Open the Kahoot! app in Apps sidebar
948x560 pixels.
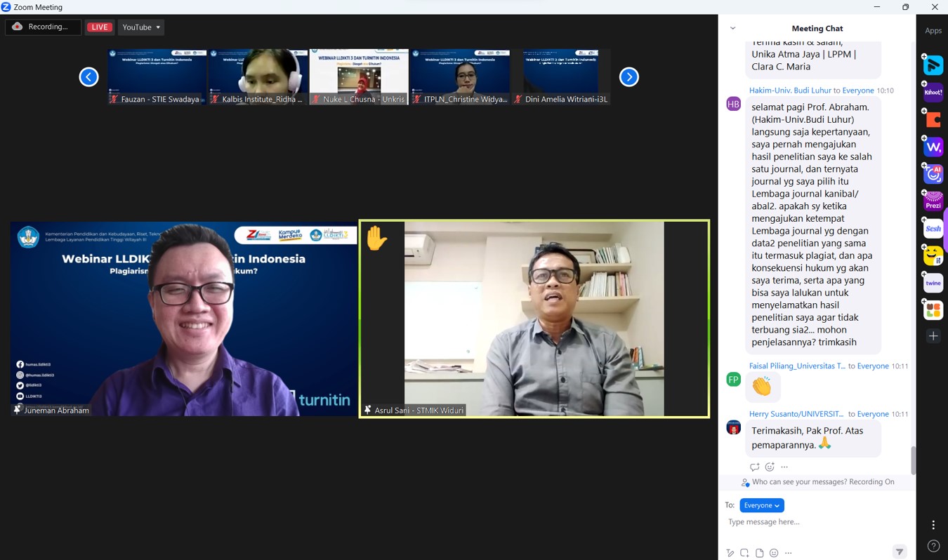coord(933,92)
